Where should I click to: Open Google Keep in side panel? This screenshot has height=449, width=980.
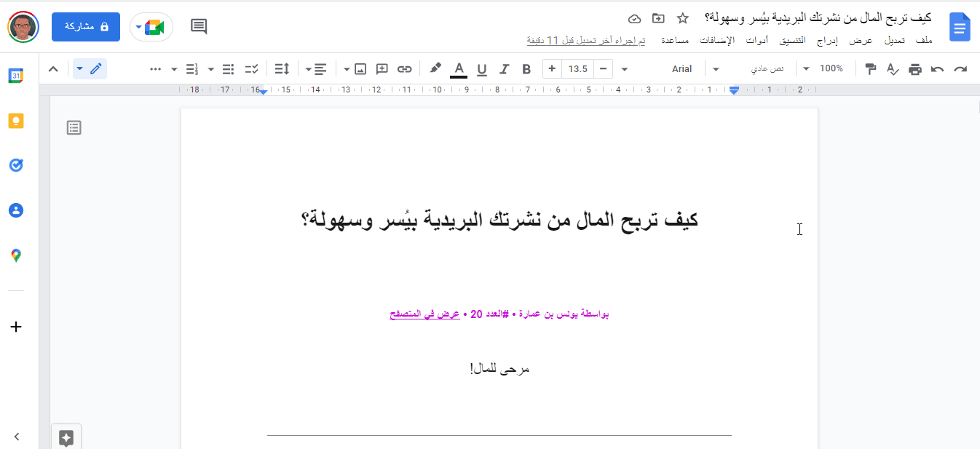tap(16, 121)
